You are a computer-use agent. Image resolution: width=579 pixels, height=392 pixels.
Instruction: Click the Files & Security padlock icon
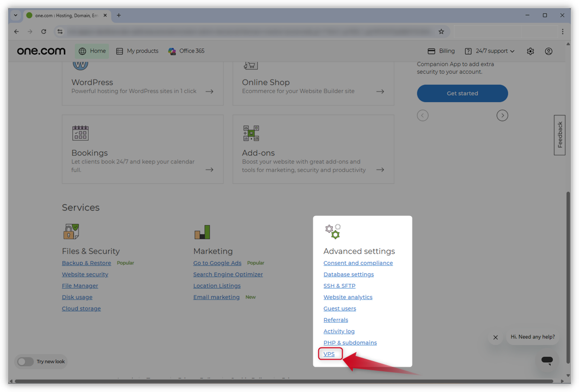click(x=71, y=231)
